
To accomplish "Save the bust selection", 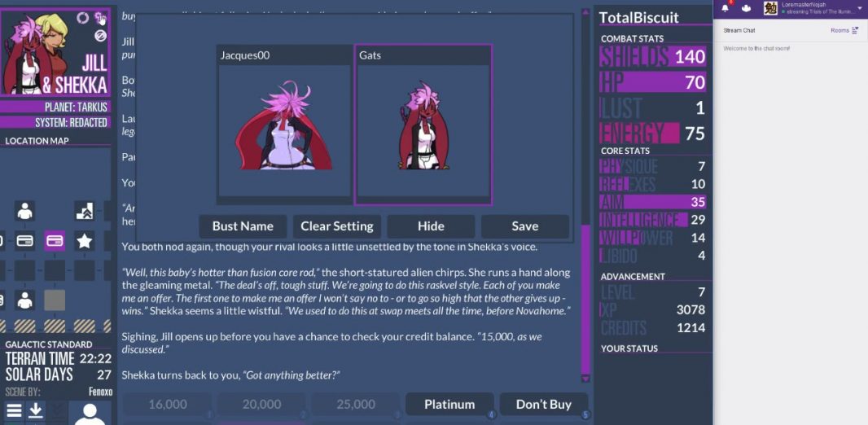I will 524,226.
